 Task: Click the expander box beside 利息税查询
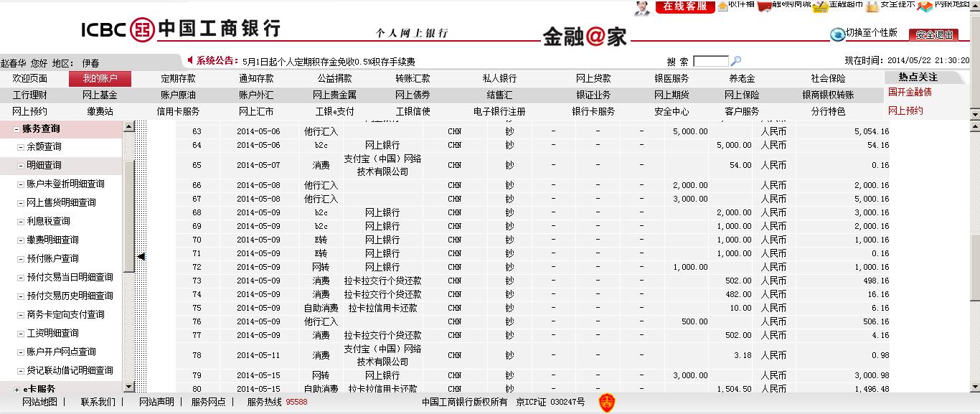pyautogui.click(x=21, y=221)
